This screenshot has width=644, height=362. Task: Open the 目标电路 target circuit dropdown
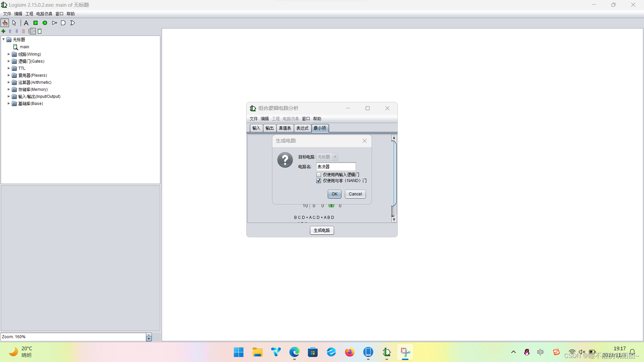coord(327,157)
